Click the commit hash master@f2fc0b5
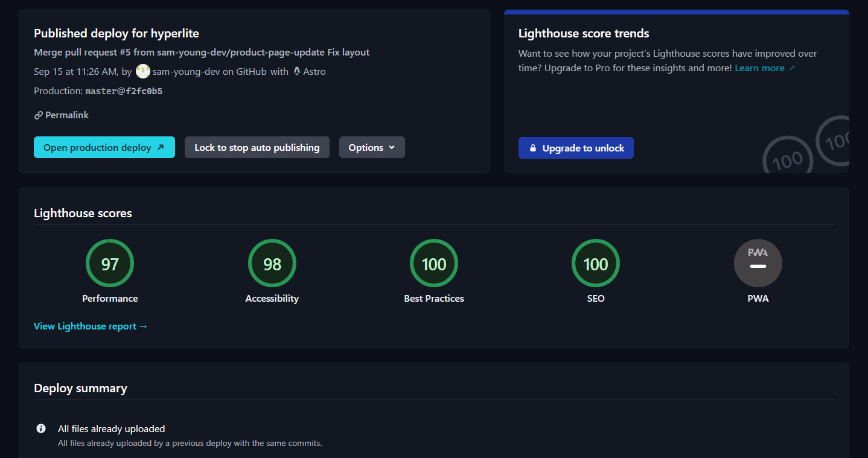 pyautogui.click(x=124, y=91)
